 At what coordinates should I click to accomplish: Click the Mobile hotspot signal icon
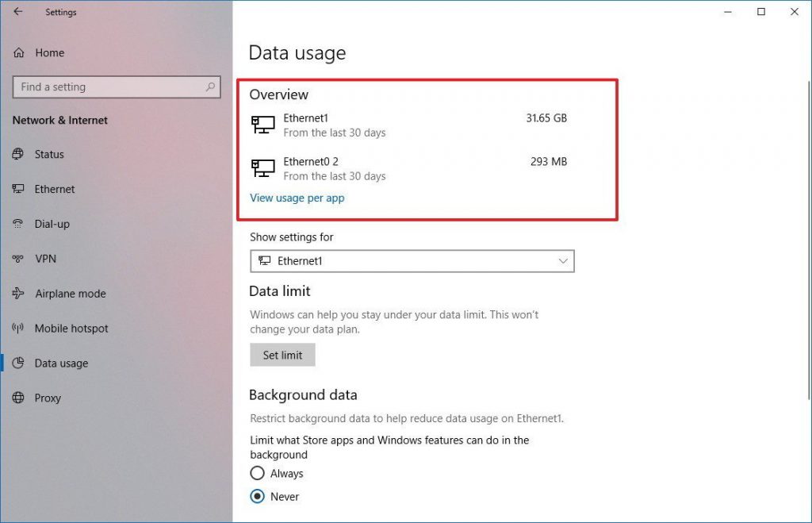(19, 329)
